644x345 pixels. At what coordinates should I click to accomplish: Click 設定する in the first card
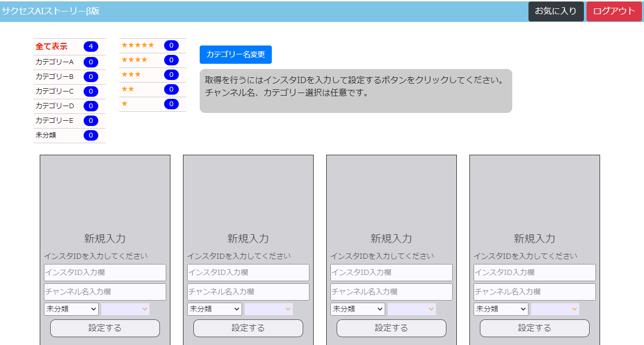tap(105, 328)
